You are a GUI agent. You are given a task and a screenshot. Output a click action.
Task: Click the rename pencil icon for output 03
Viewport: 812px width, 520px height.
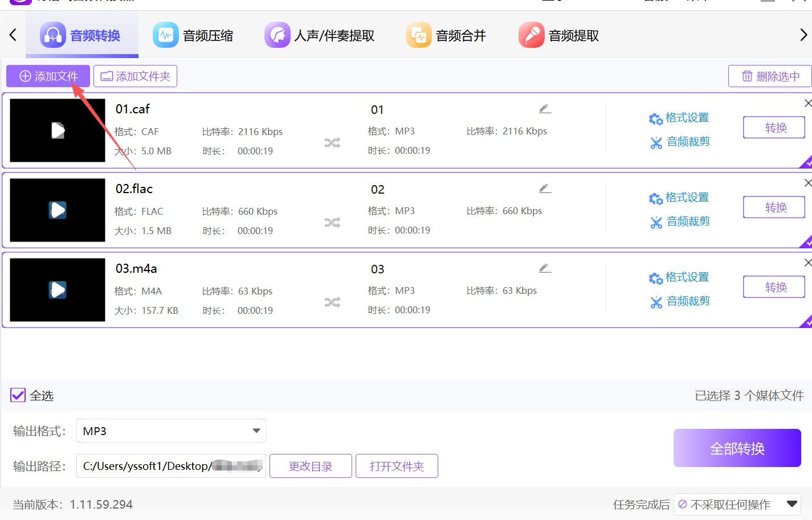coord(545,268)
